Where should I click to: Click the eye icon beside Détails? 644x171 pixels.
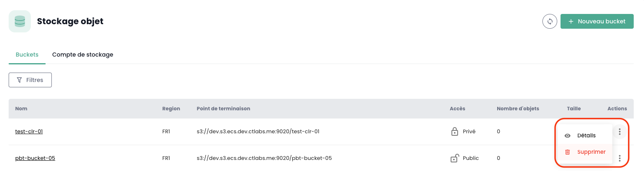point(568,136)
